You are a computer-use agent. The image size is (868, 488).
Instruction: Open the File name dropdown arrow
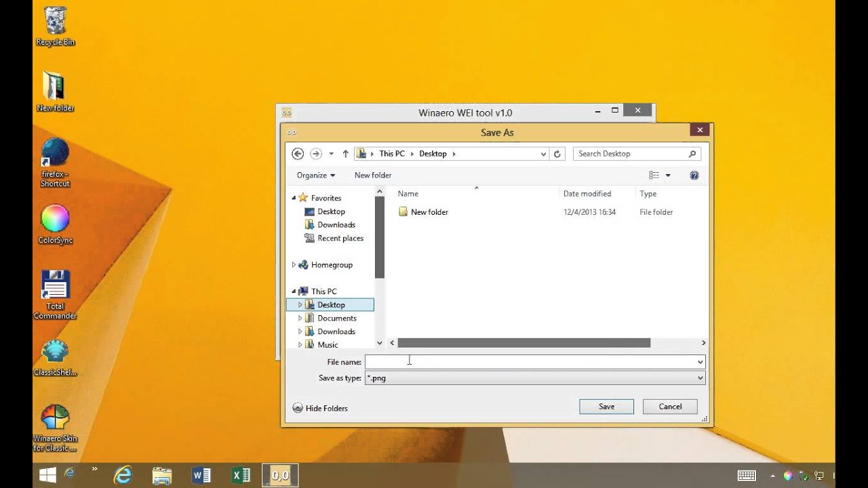coord(701,362)
